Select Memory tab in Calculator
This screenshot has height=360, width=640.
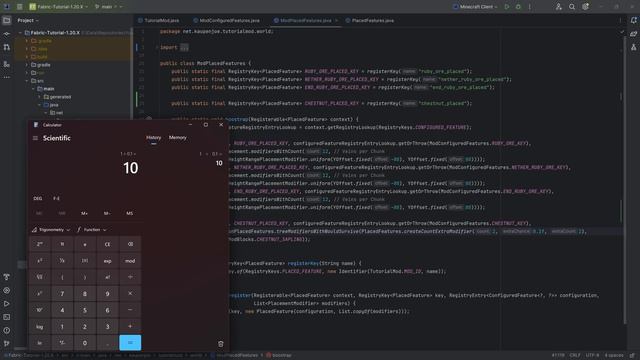(178, 138)
